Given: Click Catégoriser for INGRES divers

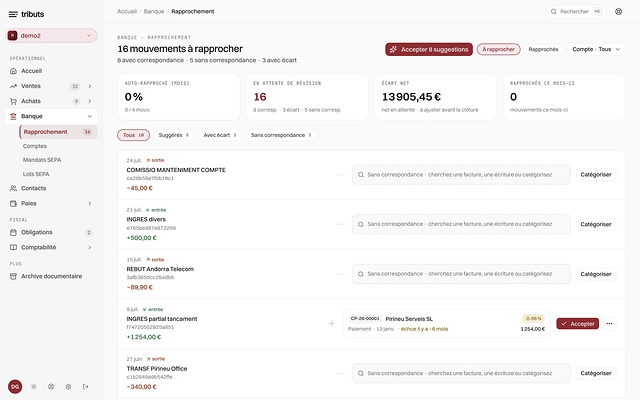Looking at the screenshot, I should (596, 224).
